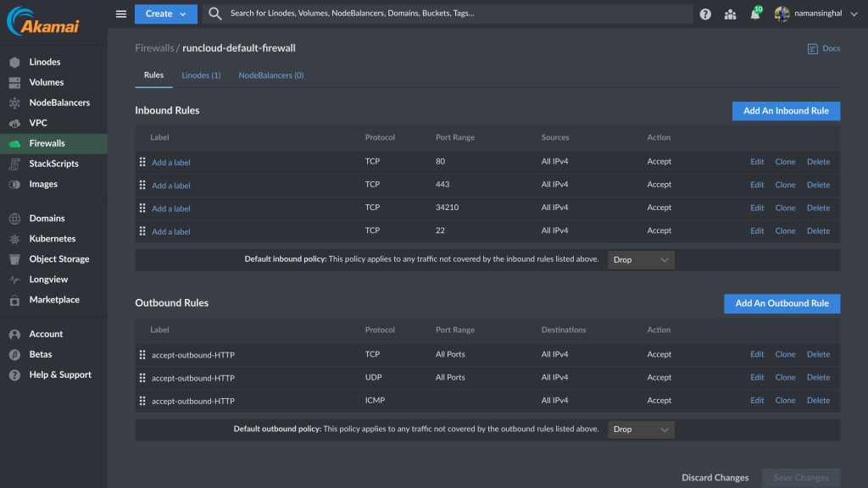Delete the ICMP accept-outbound-HTTP rule
The image size is (868, 488).
pyautogui.click(x=818, y=401)
